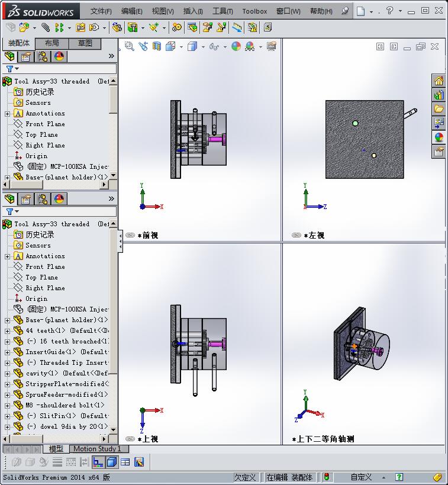Open Design Library icon in task pane
This screenshot has height=485, width=448.
click(439, 95)
